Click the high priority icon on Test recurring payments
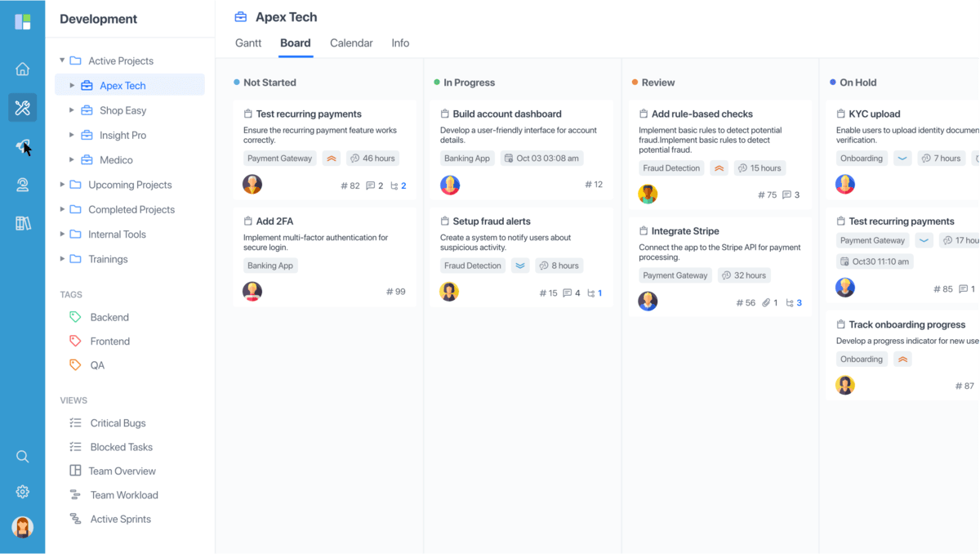Viewport: 980px width, 554px height. click(x=331, y=159)
